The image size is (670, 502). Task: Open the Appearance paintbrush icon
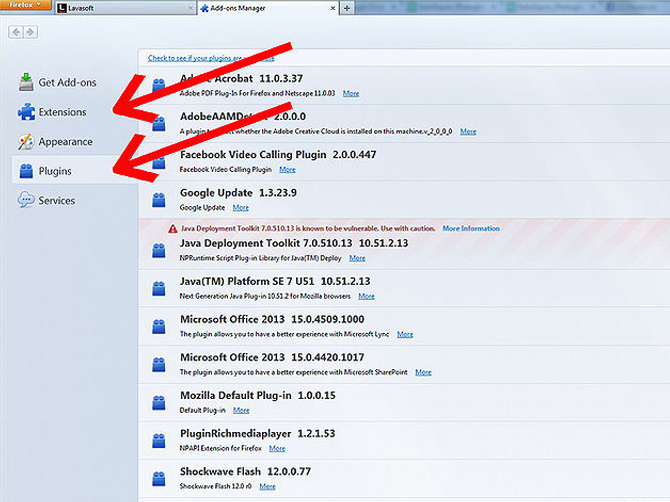[x=26, y=141]
